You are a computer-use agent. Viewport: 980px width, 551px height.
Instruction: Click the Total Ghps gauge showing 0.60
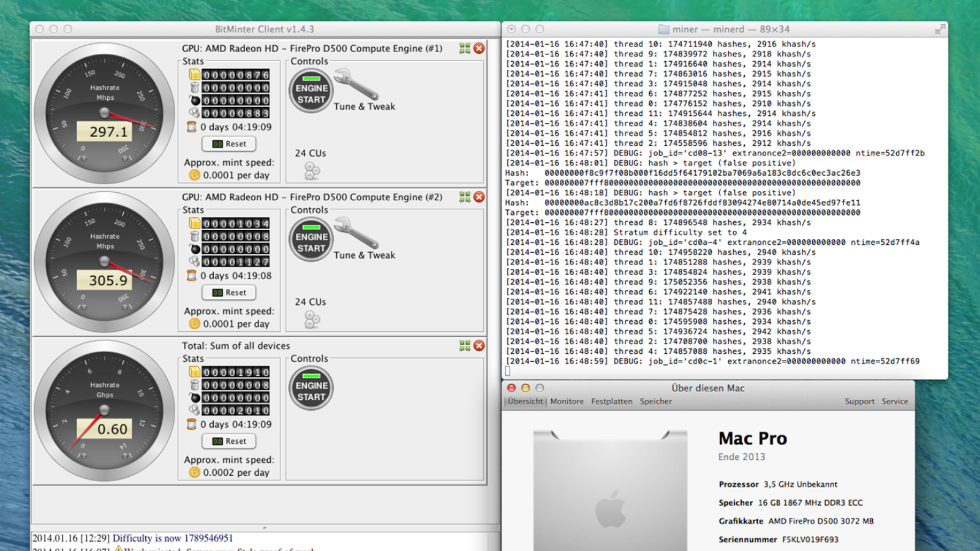click(105, 411)
